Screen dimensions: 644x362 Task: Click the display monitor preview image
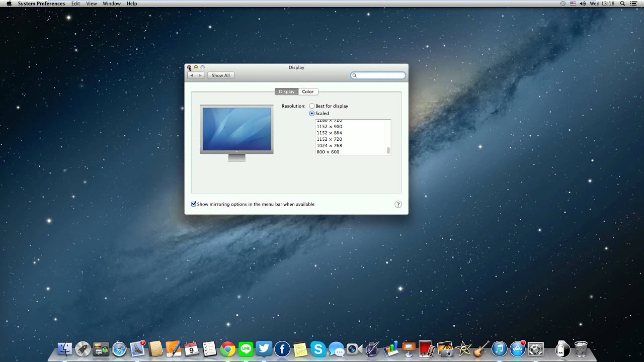click(x=236, y=133)
